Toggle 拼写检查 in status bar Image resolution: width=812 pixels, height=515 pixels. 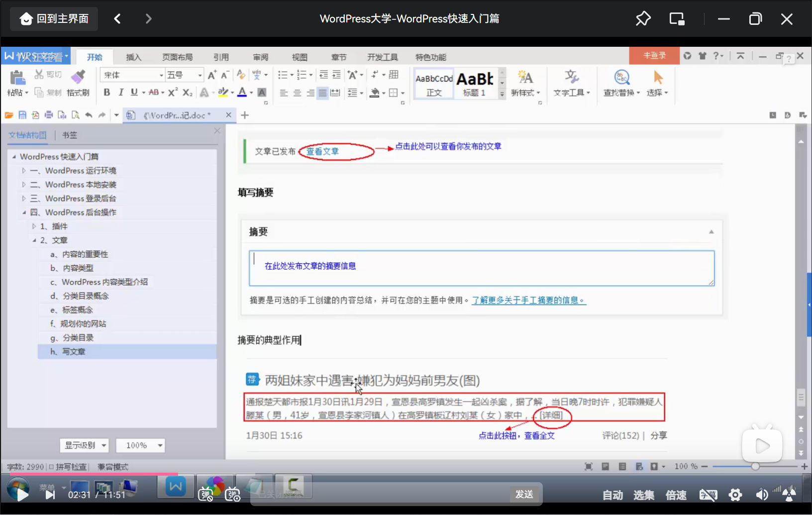click(68, 467)
